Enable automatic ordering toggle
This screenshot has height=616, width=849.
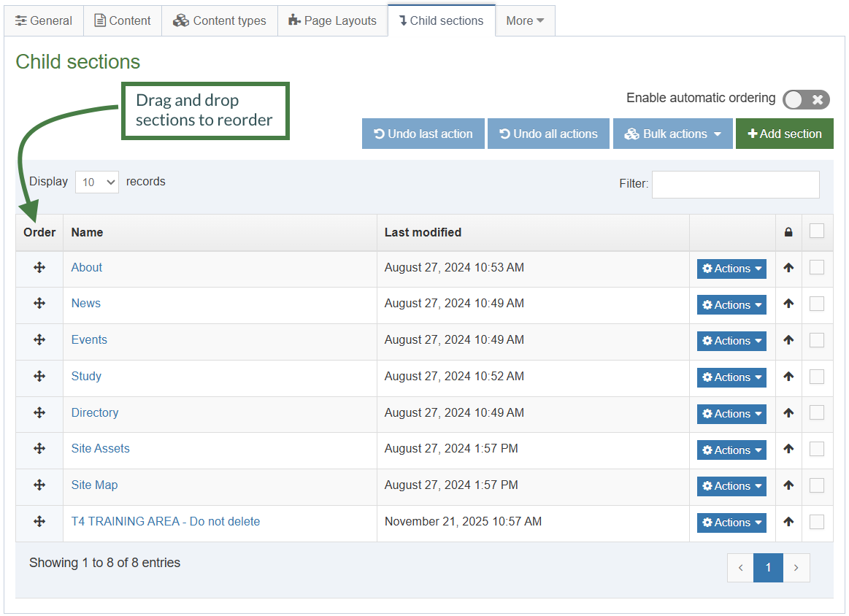(806, 99)
